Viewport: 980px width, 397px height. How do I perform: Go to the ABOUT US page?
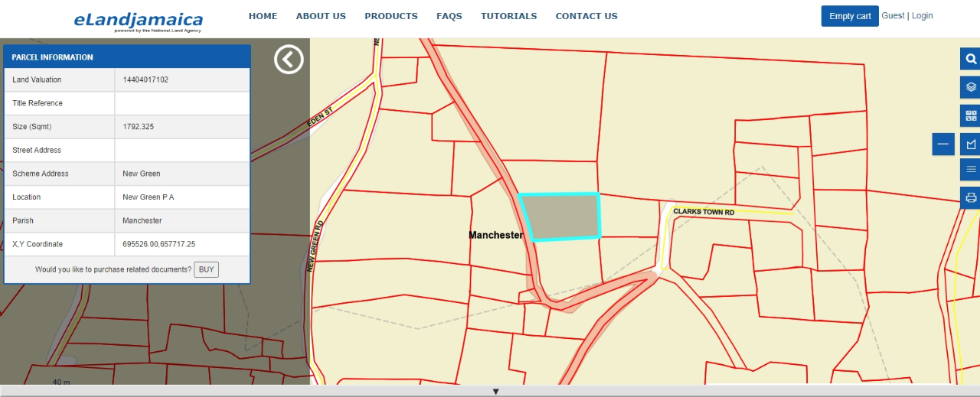(321, 16)
